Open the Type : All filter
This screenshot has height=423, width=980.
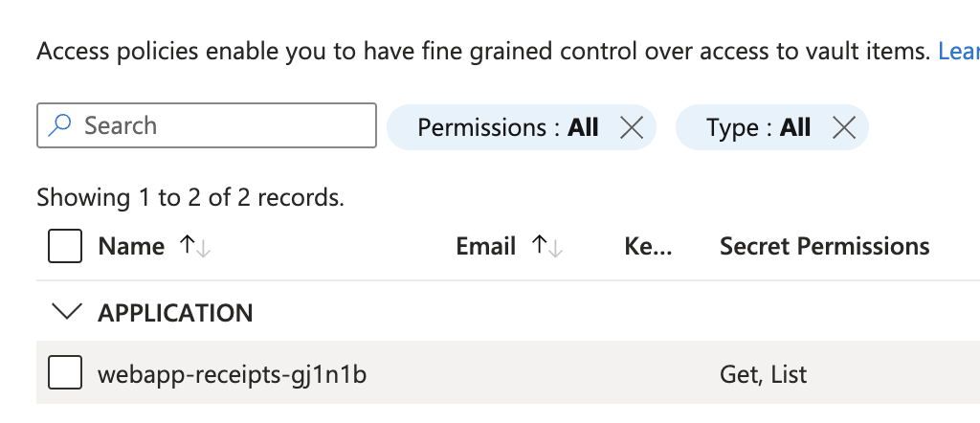(x=758, y=127)
